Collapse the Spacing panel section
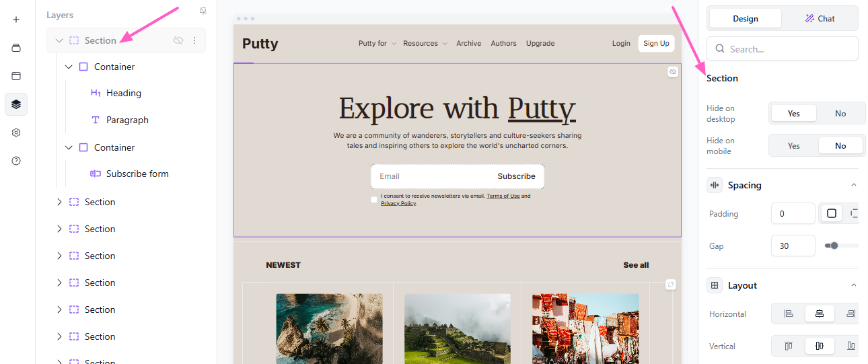 [x=853, y=185]
